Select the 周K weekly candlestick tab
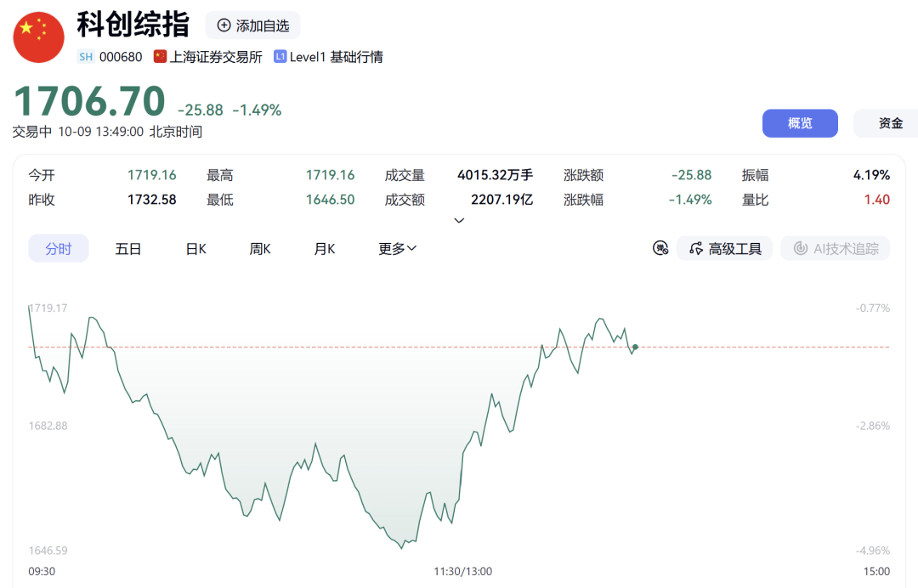This screenshot has height=588, width=918. click(260, 249)
